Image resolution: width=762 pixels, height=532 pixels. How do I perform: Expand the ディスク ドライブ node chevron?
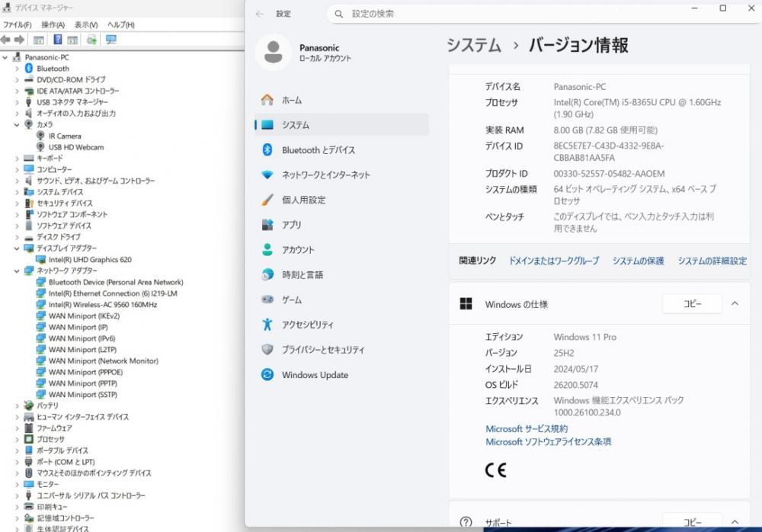17,237
